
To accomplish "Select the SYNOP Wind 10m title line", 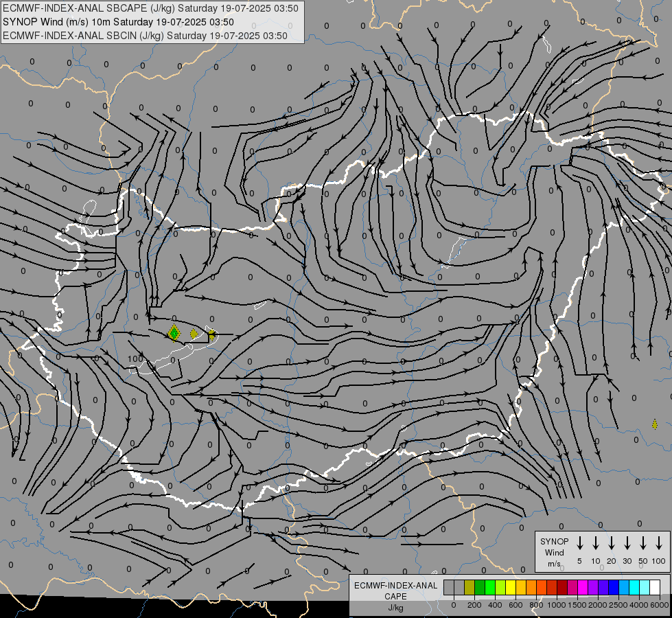I will (118, 22).
